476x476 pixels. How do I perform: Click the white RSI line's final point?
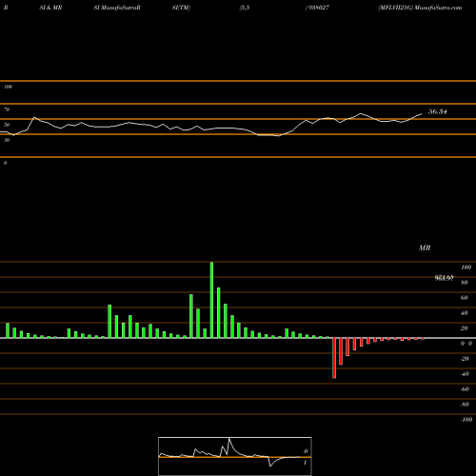tap(422, 113)
